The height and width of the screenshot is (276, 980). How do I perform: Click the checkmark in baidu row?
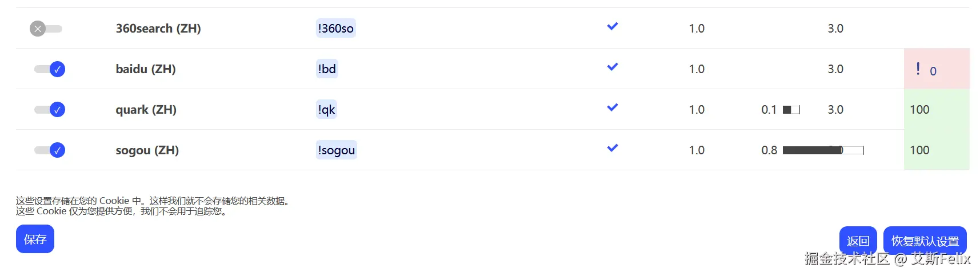click(x=612, y=67)
